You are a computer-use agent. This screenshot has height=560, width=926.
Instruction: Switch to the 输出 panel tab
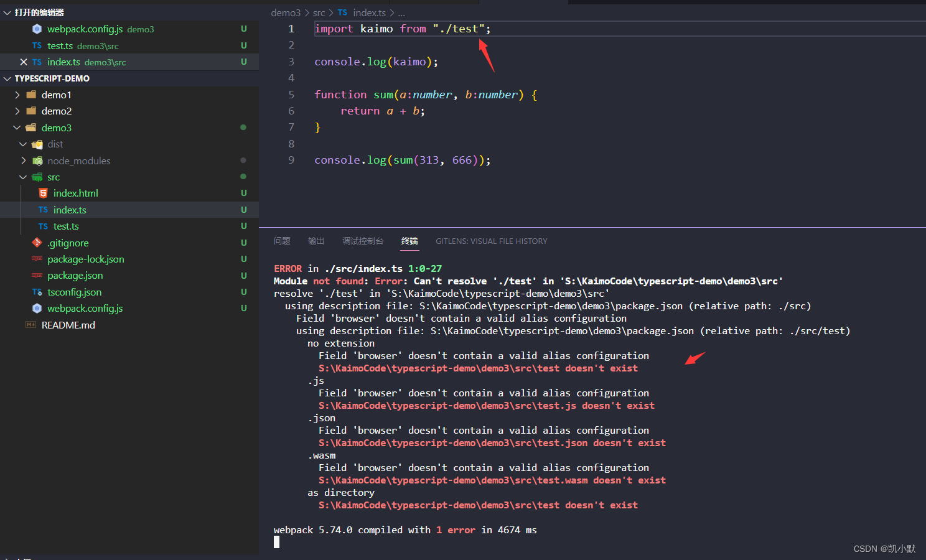coord(316,241)
